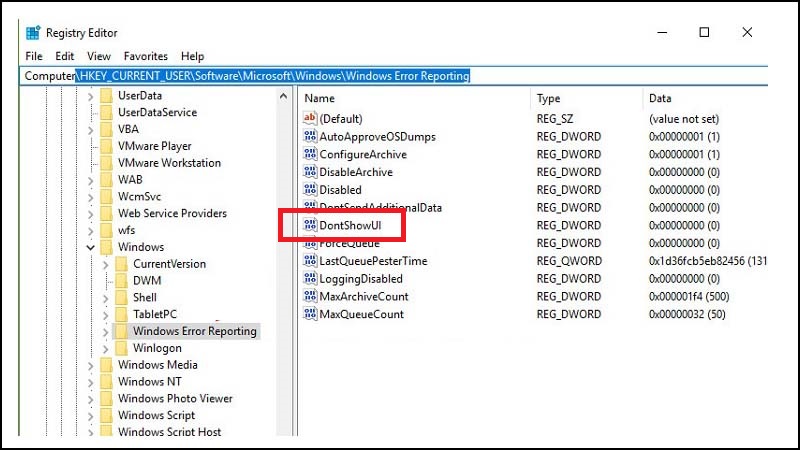
Task: Open the View menu
Action: pyautogui.click(x=98, y=56)
